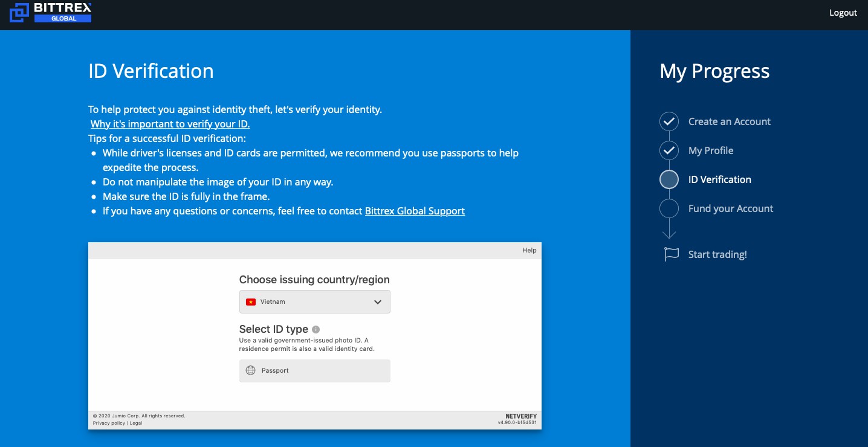Click the My Profile completed checkmark icon
This screenshot has height=447, width=868.
tap(669, 150)
